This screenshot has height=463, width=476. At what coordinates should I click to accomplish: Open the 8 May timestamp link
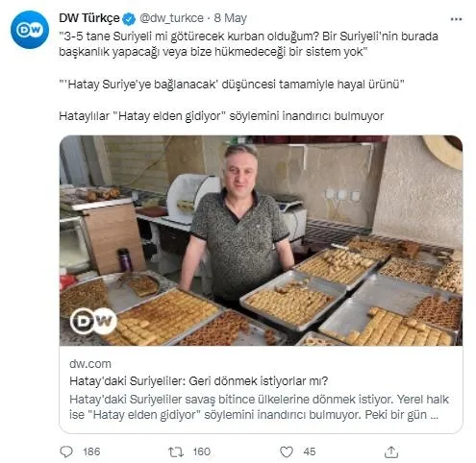tap(230, 18)
